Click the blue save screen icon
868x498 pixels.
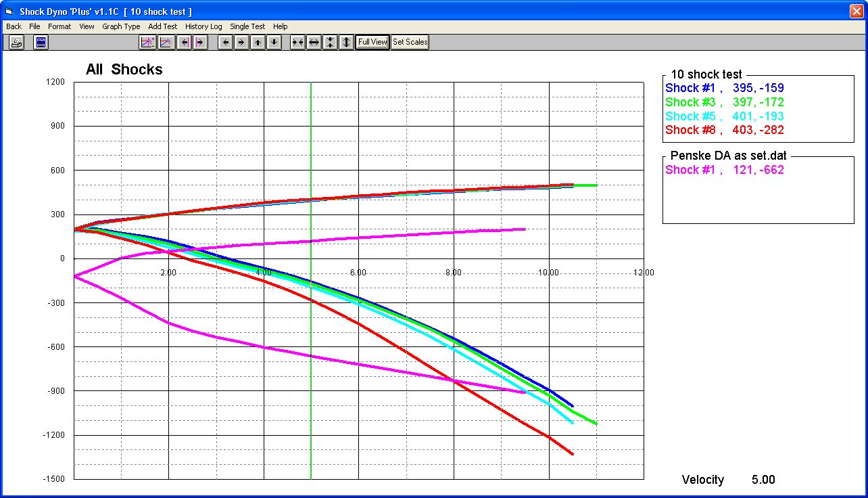(41, 43)
